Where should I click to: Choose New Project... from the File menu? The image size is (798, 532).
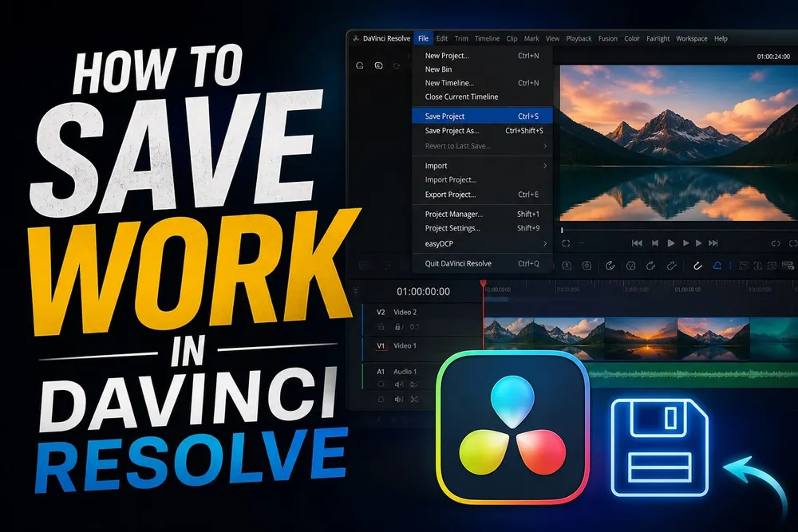pyautogui.click(x=482, y=56)
